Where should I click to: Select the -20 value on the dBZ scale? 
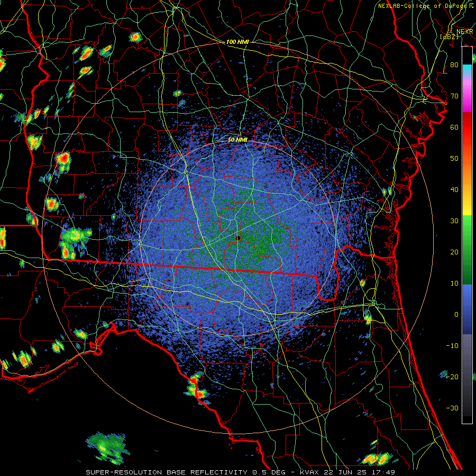452,377
